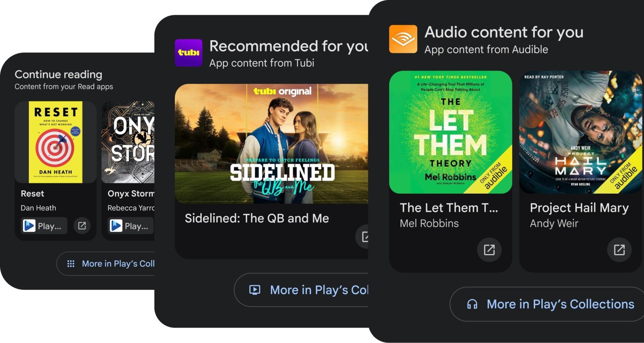Open More in Play's Collections for audio
644x343 pixels.
(x=550, y=304)
